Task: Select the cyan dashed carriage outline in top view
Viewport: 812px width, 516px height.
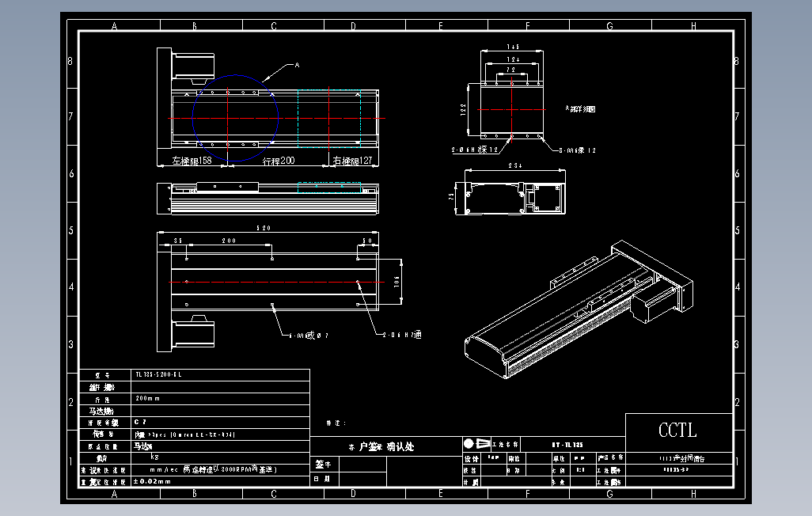Action: [x=329, y=118]
